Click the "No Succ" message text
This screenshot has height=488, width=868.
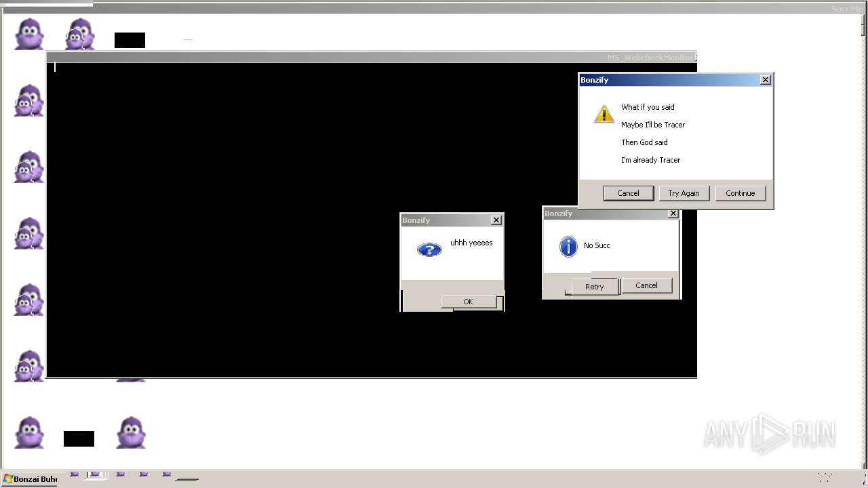[597, 245]
